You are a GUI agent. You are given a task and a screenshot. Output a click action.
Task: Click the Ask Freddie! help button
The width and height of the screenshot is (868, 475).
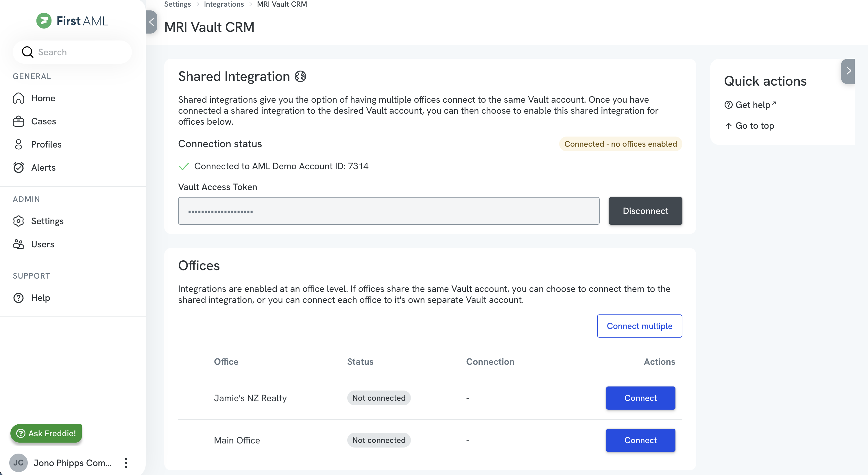[46, 433]
